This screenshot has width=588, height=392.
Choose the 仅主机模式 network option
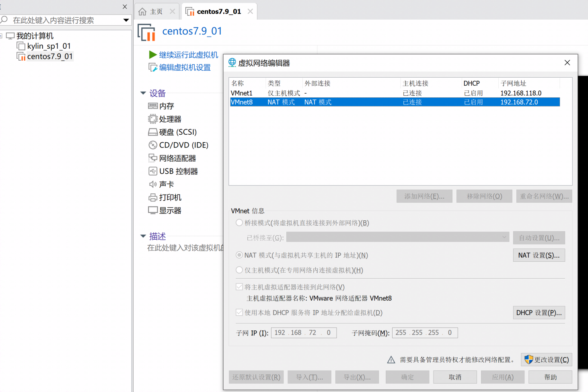(x=239, y=270)
